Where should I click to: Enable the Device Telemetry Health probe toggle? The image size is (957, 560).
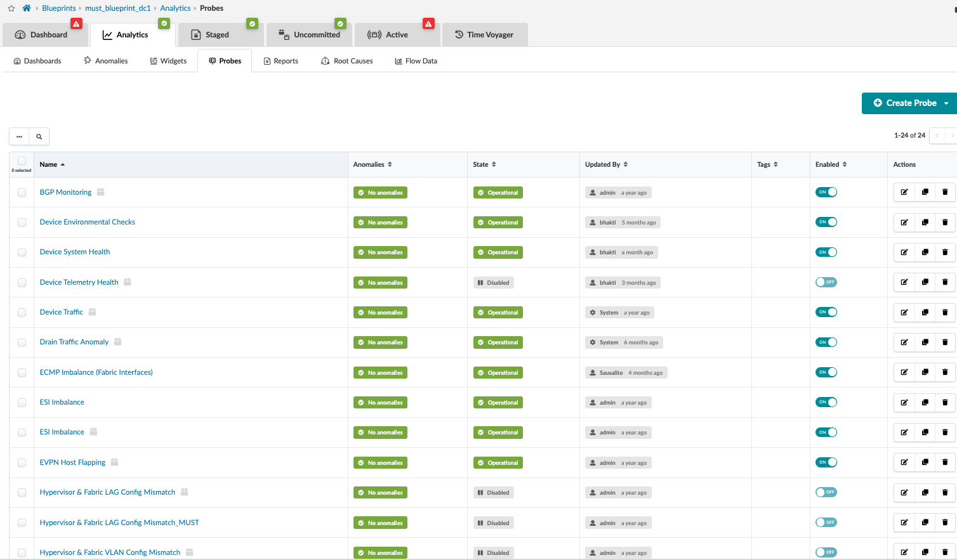[x=826, y=282]
